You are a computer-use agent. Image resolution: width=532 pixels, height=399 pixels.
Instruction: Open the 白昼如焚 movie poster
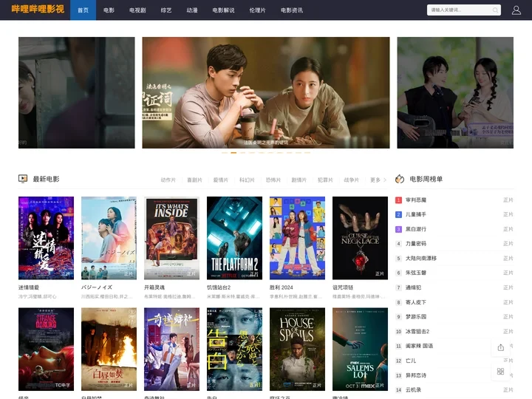[x=109, y=349]
